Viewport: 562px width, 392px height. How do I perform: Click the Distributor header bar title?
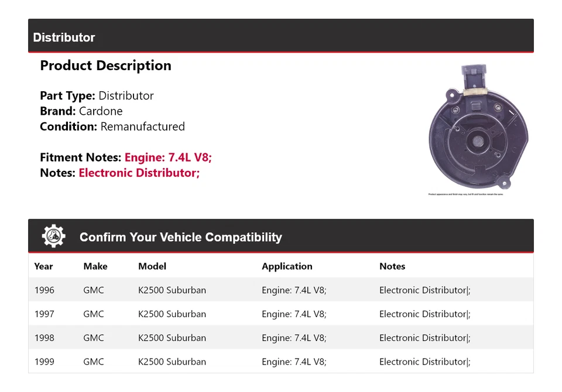(64, 37)
